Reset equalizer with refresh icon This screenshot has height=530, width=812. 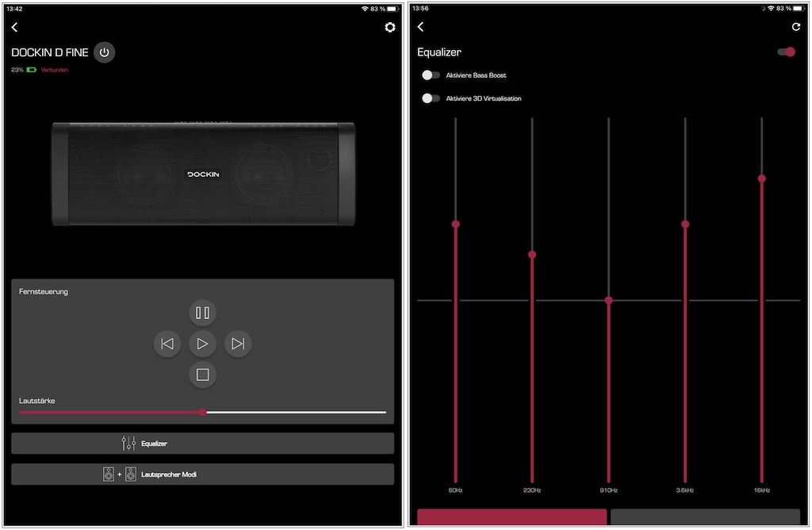[x=796, y=26]
